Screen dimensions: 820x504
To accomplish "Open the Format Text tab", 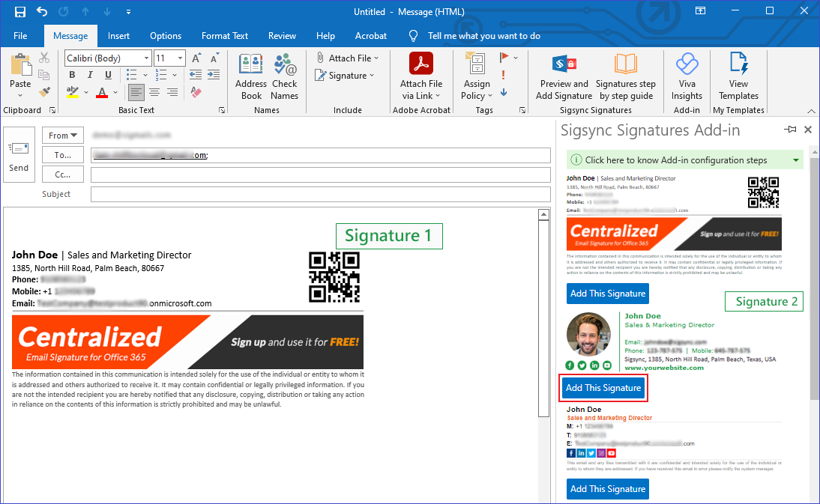I will click(225, 36).
